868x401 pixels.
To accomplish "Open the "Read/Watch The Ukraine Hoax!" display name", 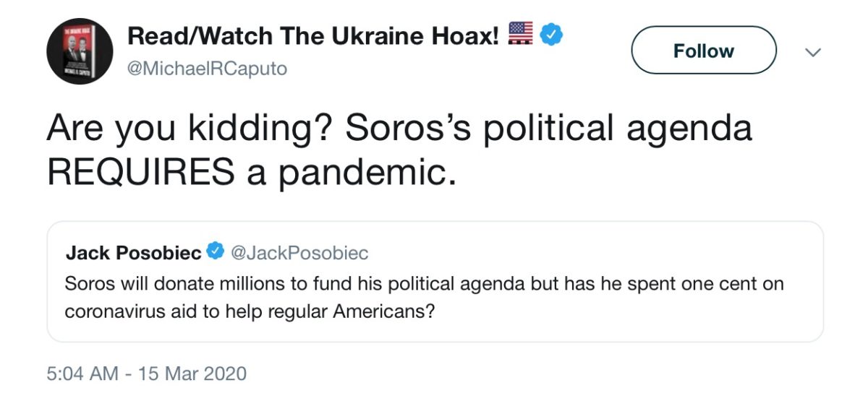I will [x=313, y=34].
